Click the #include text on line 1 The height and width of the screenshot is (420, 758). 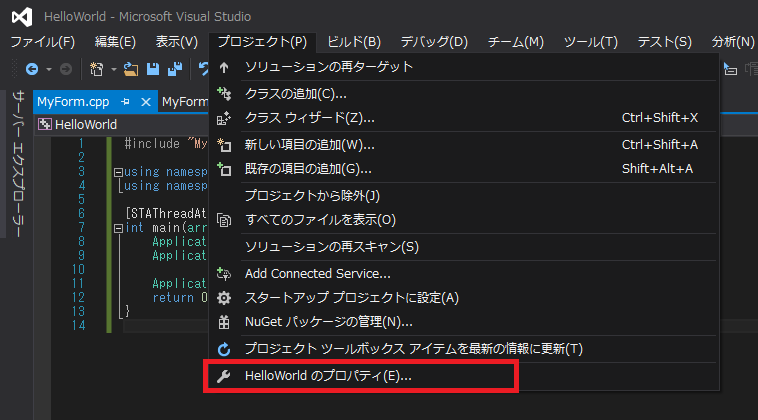tap(152, 144)
